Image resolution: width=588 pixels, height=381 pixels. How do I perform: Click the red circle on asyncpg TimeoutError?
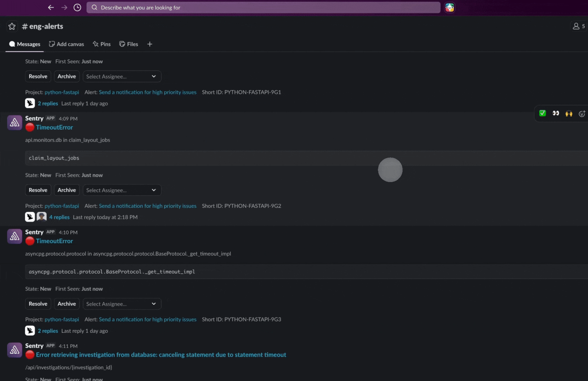click(x=30, y=241)
